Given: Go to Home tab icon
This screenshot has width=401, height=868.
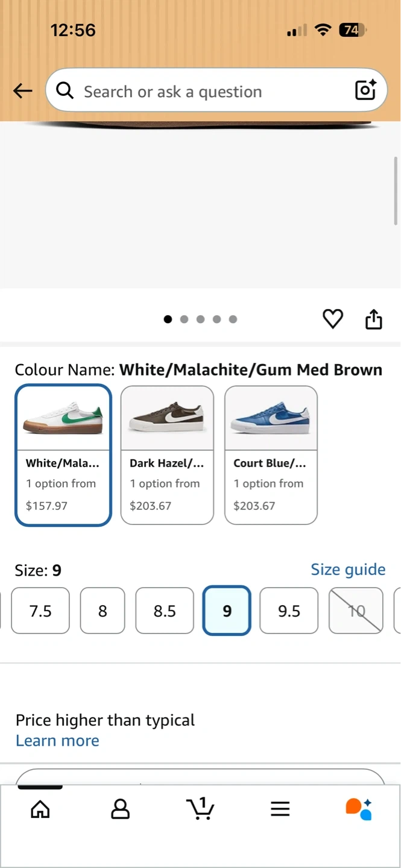Looking at the screenshot, I should coord(40,809).
